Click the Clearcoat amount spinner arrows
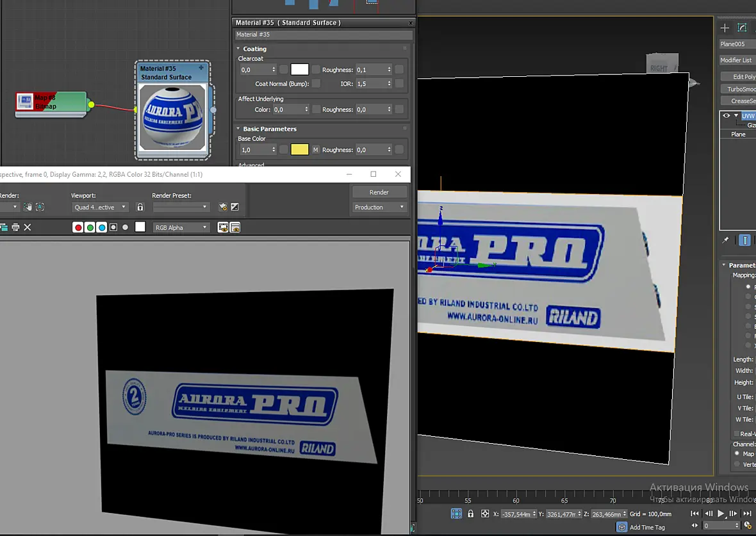 [x=274, y=69]
